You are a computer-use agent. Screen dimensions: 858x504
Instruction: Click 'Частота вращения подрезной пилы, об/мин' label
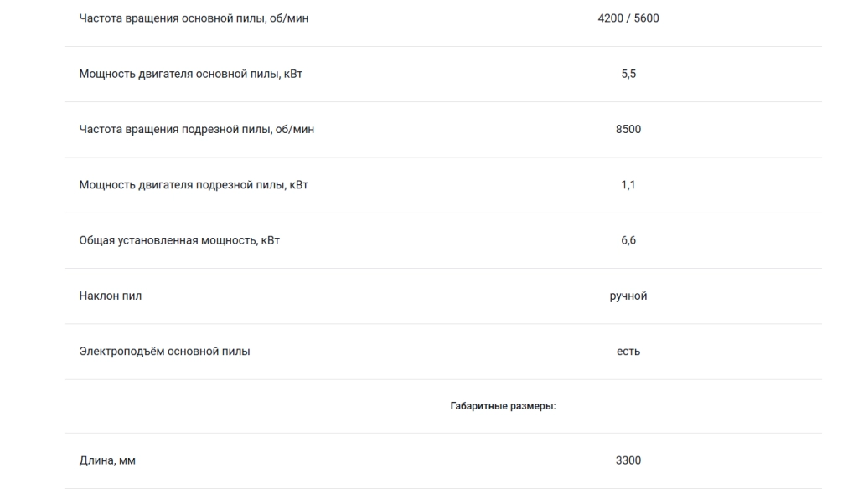point(197,130)
